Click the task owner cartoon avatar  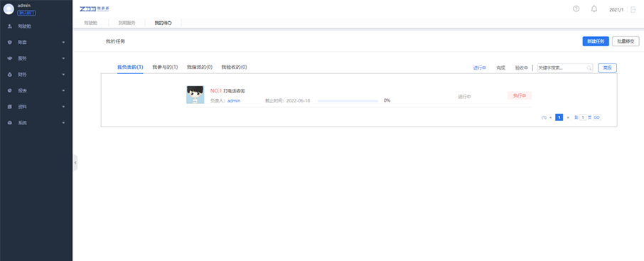(x=195, y=95)
